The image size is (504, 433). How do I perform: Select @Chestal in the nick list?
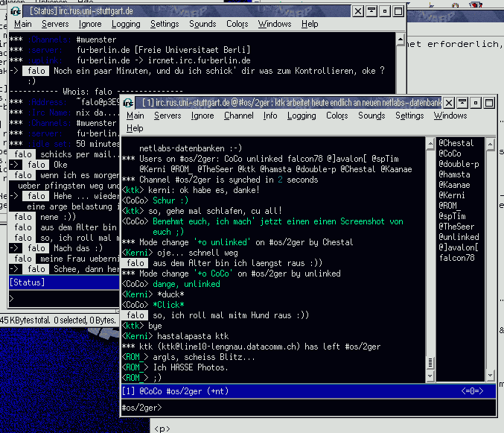click(456, 143)
